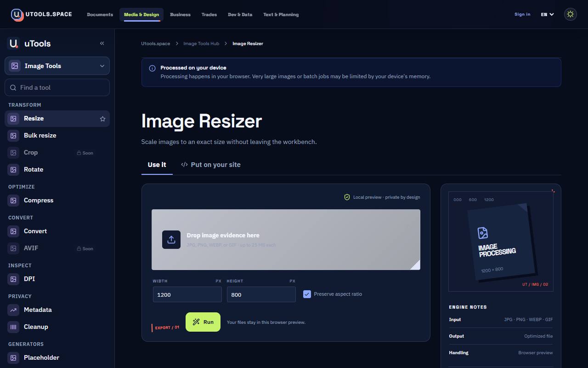Open the Media & Design menu
Image resolution: width=588 pixels, height=368 pixels.
click(141, 14)
